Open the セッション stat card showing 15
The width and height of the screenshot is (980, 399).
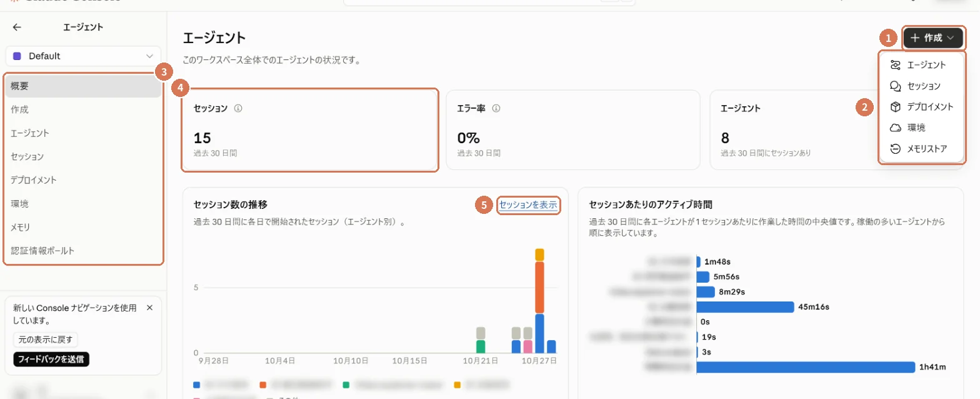[x=309, y=130]
